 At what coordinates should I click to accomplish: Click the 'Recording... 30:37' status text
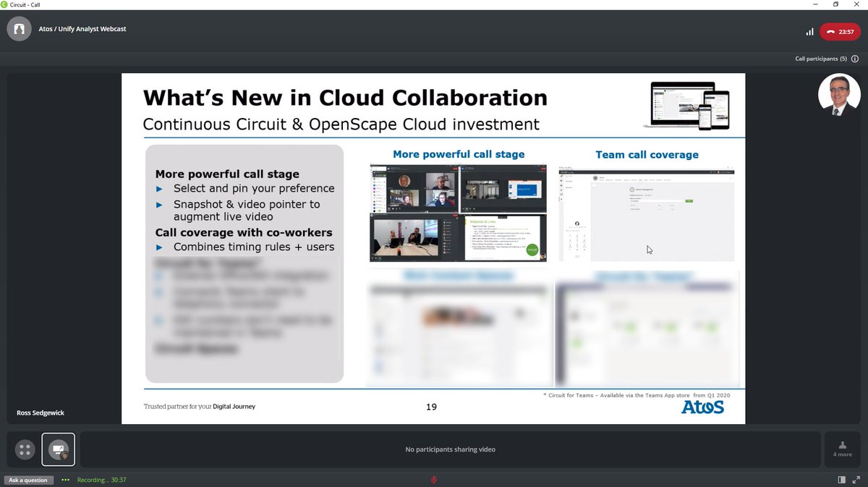(102, 480)
